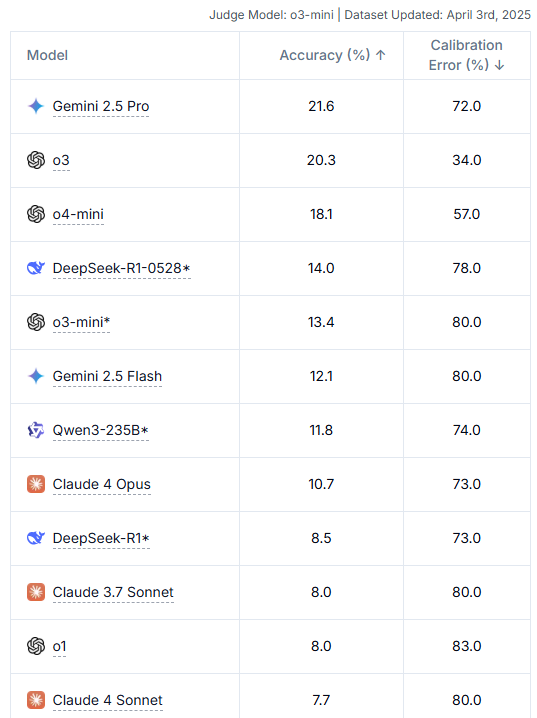The height and width of the screenshot is (718, 537).
Task: Click the OpenAI logo beside o4-mini
Action: [36, 214]
